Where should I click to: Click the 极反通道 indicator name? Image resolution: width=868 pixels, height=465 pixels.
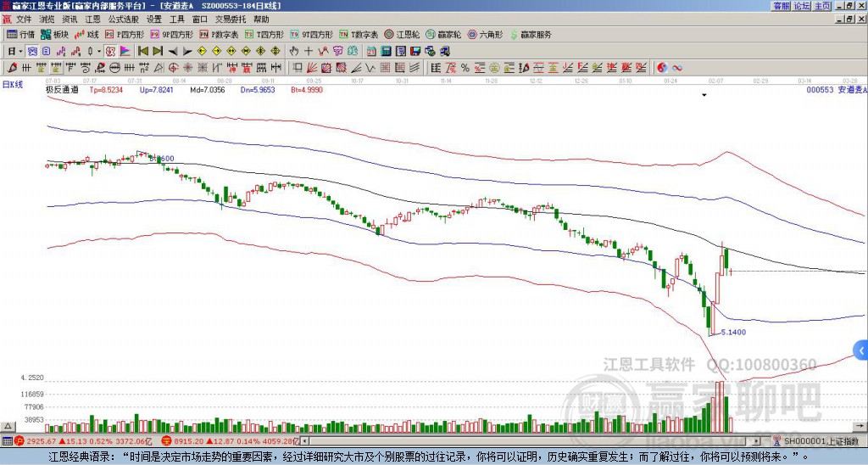(62, 89)
